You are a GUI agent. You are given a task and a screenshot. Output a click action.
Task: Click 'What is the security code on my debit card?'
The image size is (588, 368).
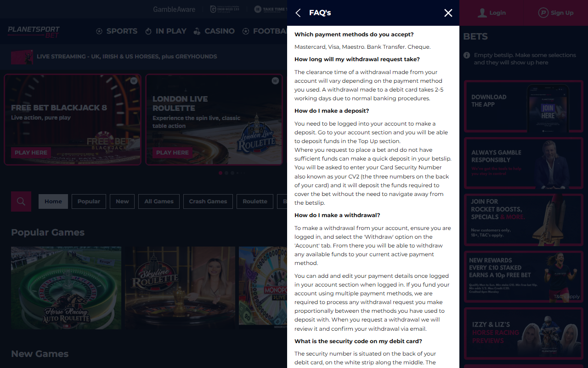(358, 341)
